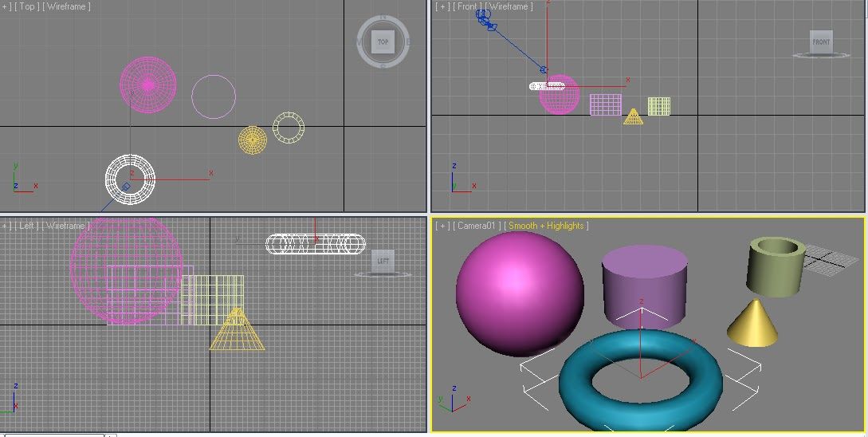Click the FRONT face of the ViewCube

point(821,41)
